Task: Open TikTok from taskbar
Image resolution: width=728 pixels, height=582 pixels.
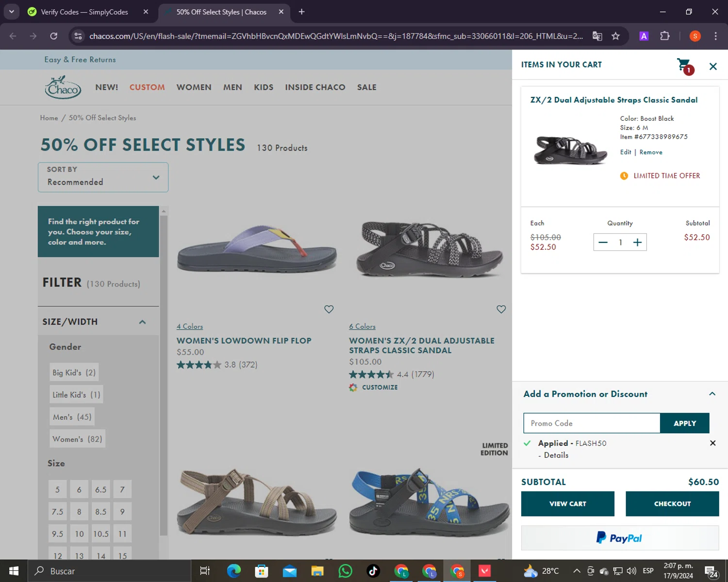Action: 373,571
